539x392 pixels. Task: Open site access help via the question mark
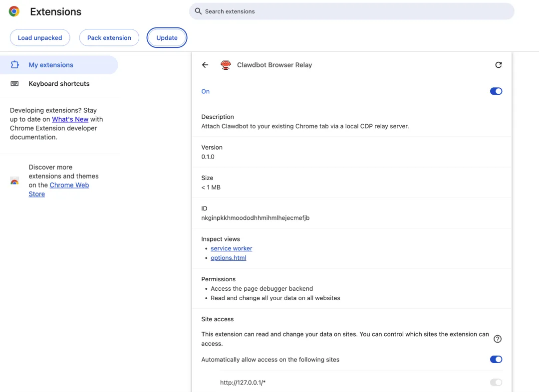click(x=497, y=339)
